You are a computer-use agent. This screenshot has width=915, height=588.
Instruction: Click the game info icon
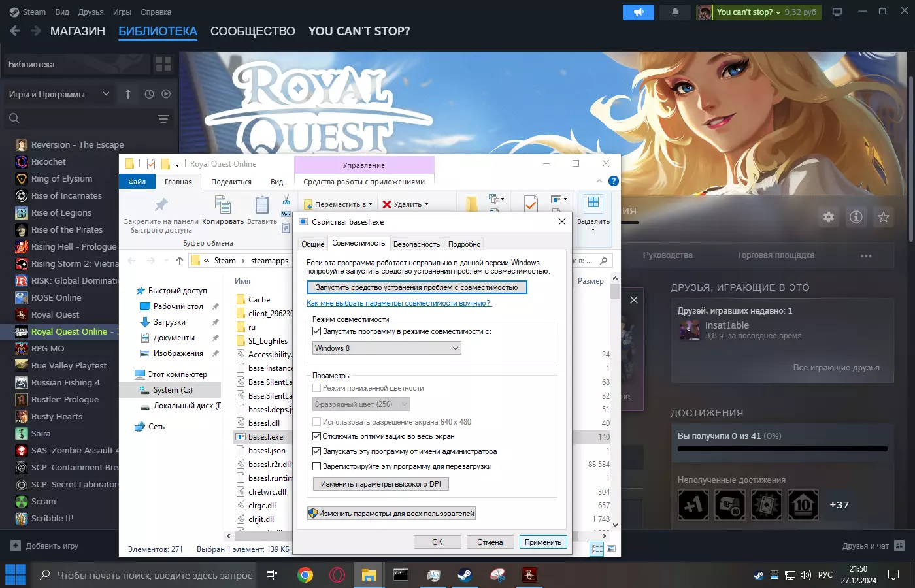(856, 217)
